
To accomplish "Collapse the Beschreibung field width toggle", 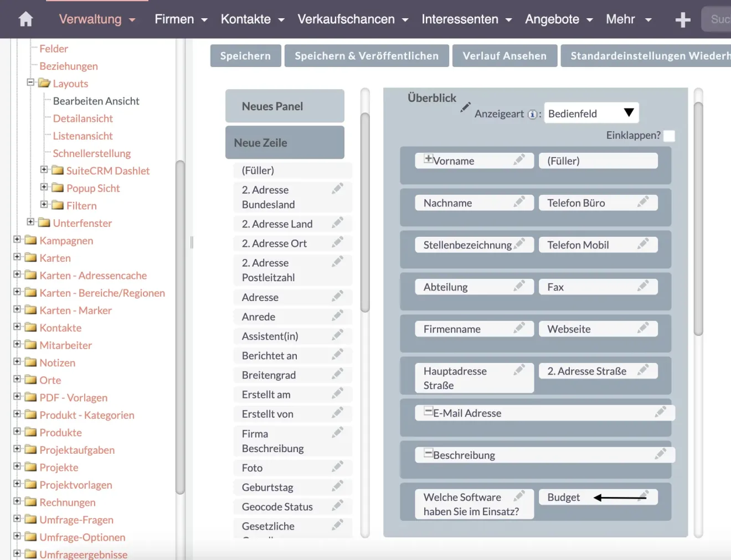I will [x=428, y=453].
